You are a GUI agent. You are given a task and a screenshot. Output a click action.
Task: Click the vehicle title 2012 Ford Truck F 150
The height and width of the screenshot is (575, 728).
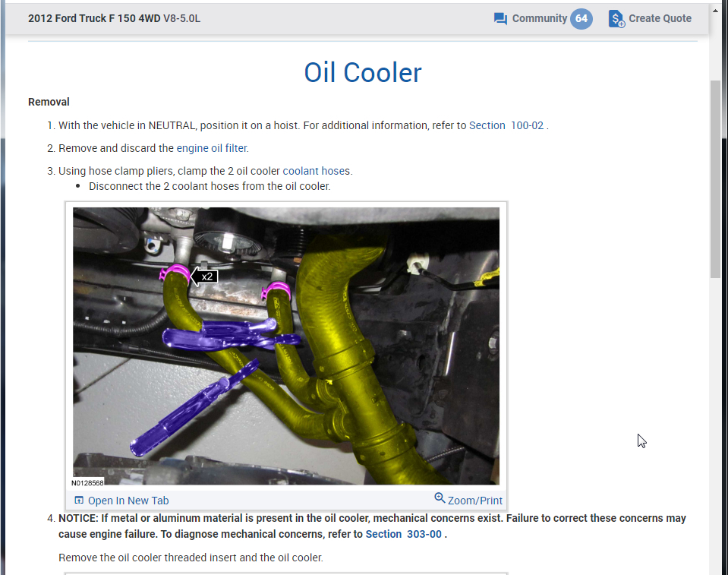click(x=114, y=18)
